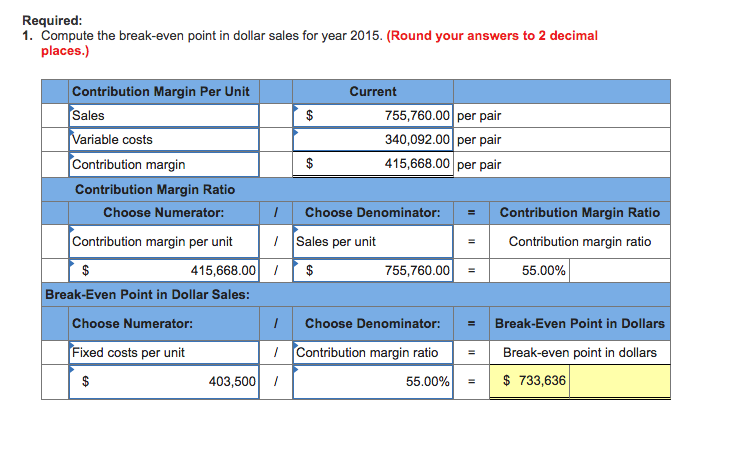Click the 'Contribution Margin Per Unit' header

click(160, 91)
